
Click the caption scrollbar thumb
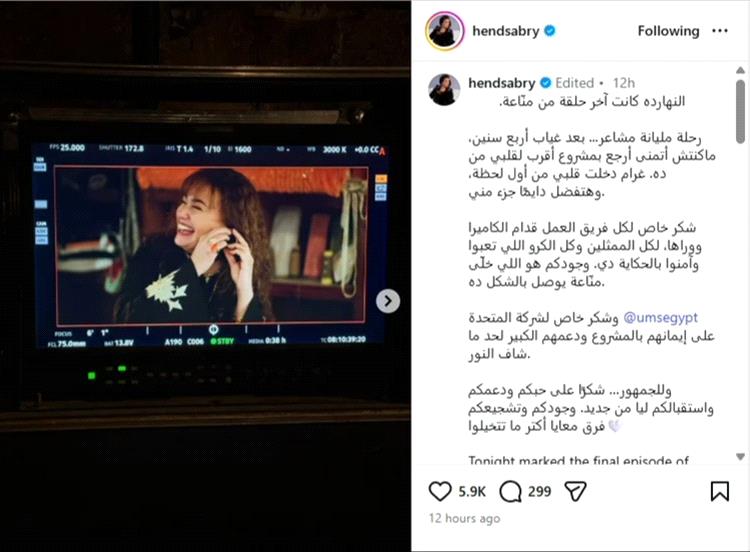(740, 111)
